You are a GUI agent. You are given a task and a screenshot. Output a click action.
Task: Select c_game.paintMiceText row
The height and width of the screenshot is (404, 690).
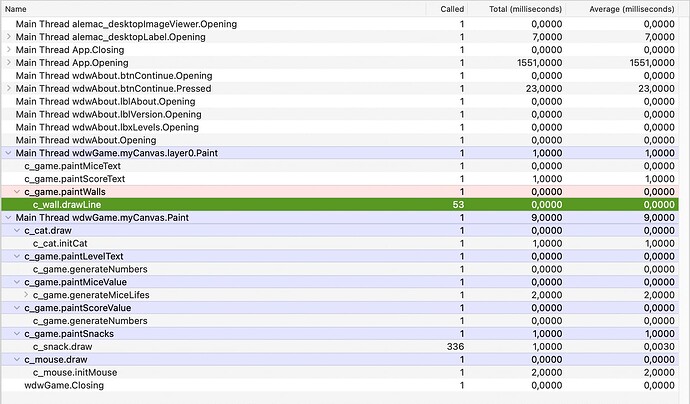(x=340, y=166)
